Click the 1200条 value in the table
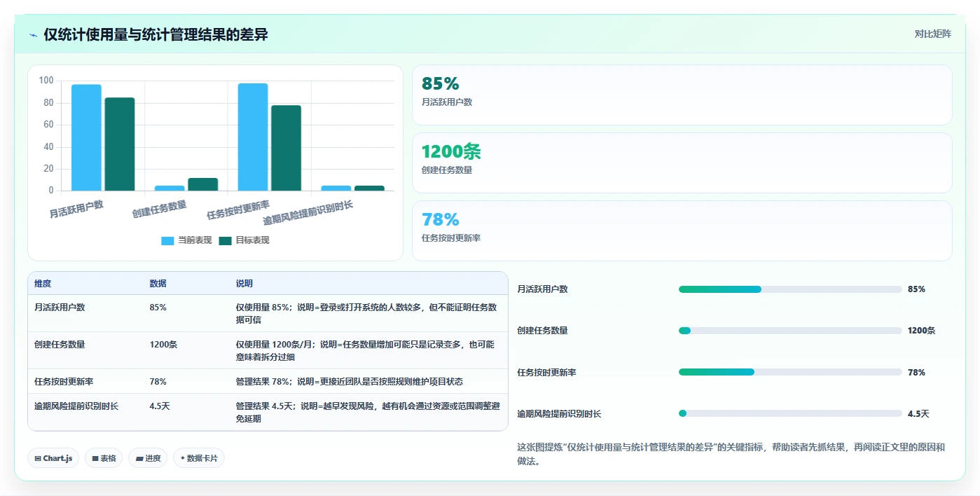This screenshot has width=980, height=496. [x=163, y=345]
